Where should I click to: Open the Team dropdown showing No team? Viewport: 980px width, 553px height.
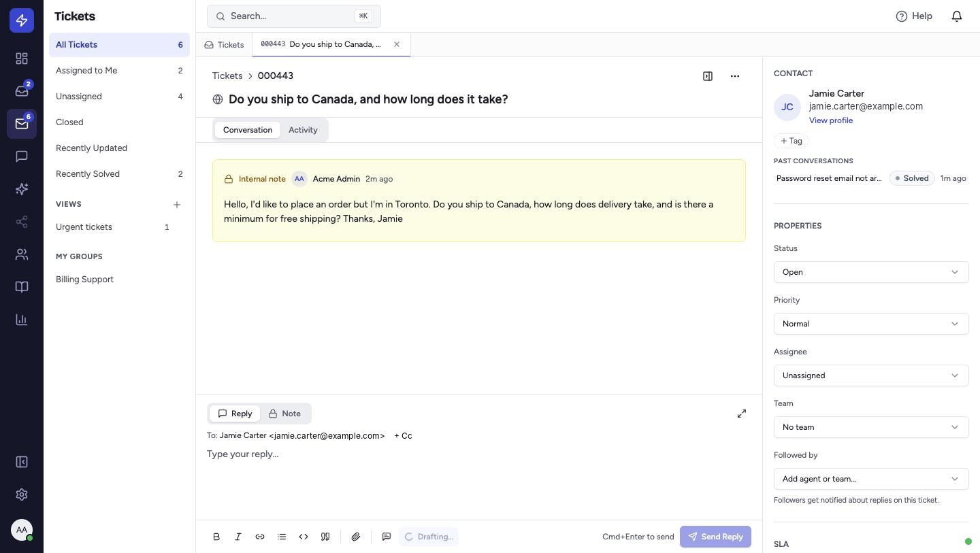coord(871,427)
